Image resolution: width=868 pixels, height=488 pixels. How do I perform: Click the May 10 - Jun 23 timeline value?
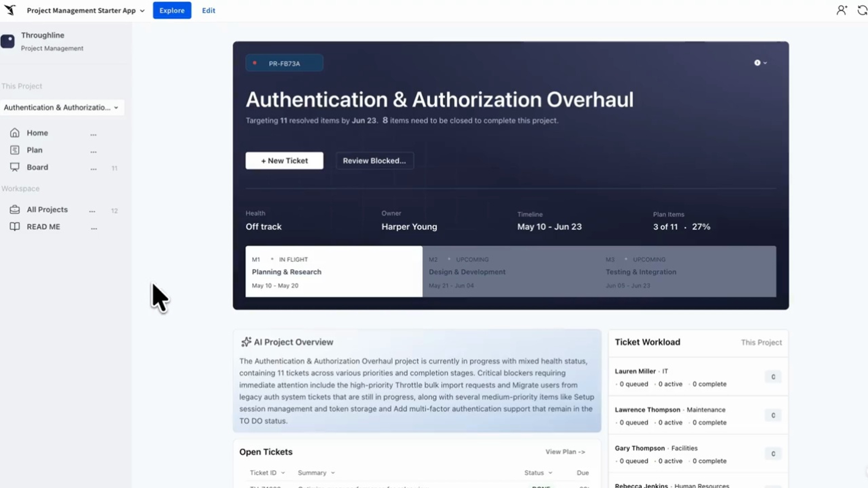tap(549, 227)
